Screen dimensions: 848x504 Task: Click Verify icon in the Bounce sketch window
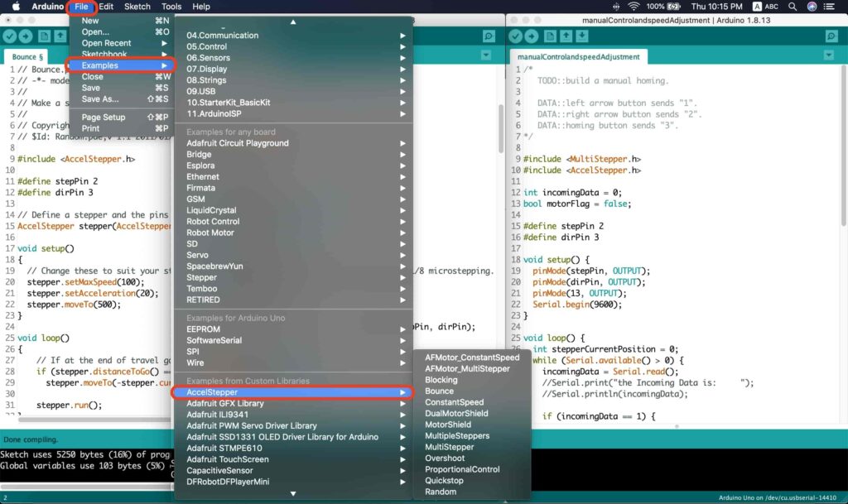click(9, 36)
